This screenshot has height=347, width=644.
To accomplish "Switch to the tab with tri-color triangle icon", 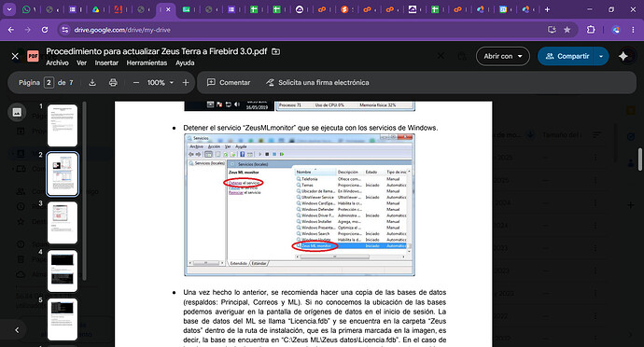I will coord(96,9).
